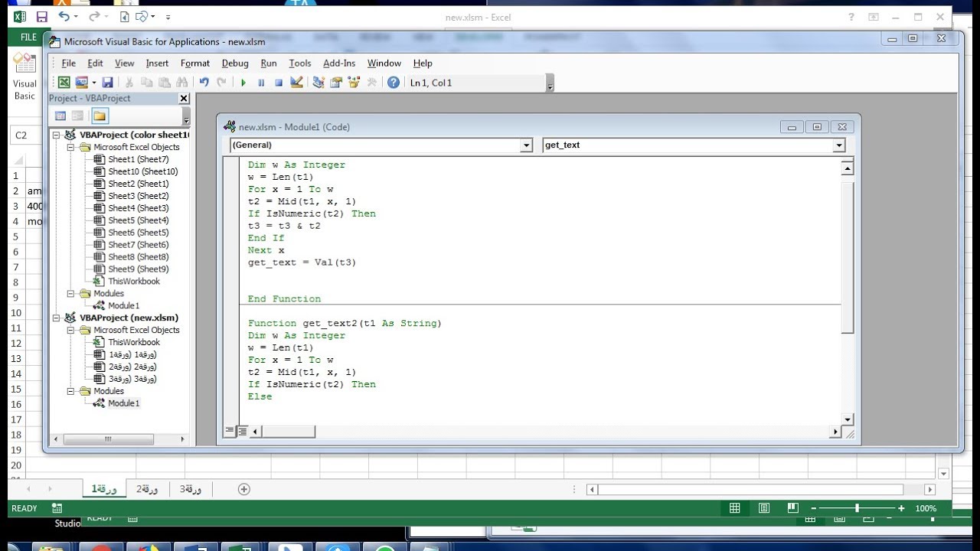This screenshot has height=551, width=980.
Task: Open the Insert menu
Action: pos(157,64)
